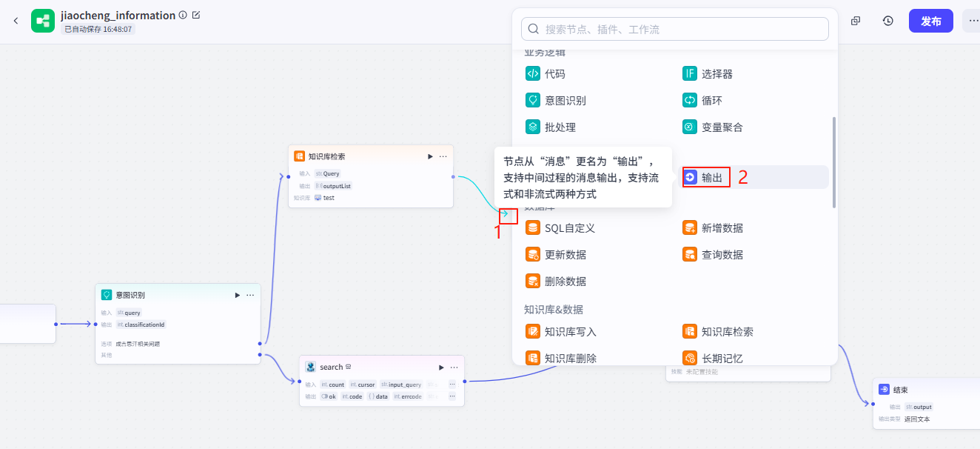Publish the workflow with 发布 button
Image resolution: width=980 pixels, height=449 pixels.
click(x=931, y=21)
